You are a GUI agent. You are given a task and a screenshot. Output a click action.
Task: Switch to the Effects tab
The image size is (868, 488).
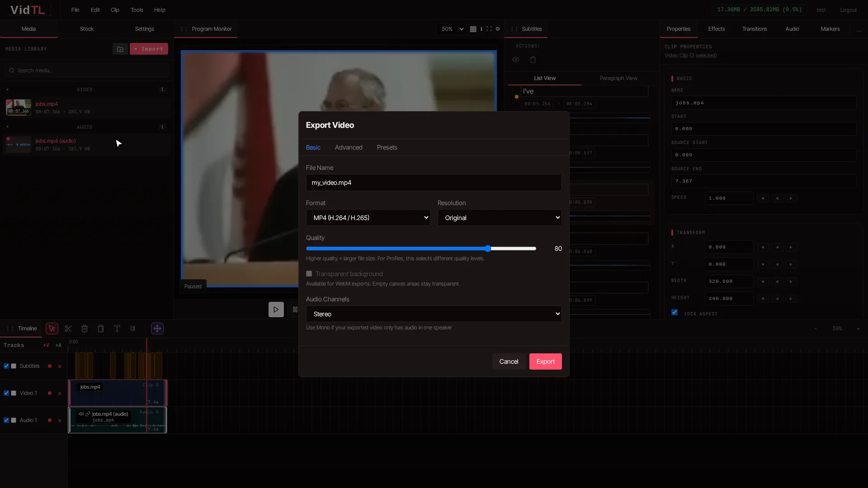pyautogui.click(x=717, y=29)
